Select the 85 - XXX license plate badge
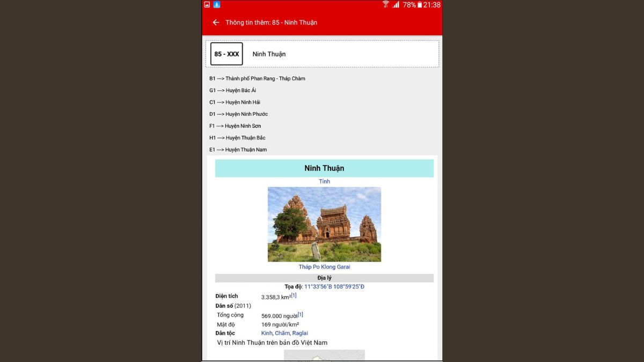 tap(226, 54)
